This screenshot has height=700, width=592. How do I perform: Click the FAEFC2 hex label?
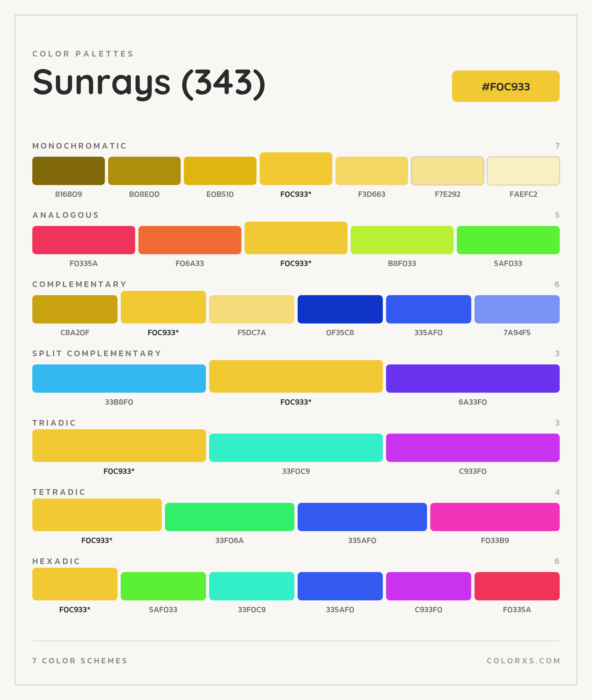tap(523, 194)
